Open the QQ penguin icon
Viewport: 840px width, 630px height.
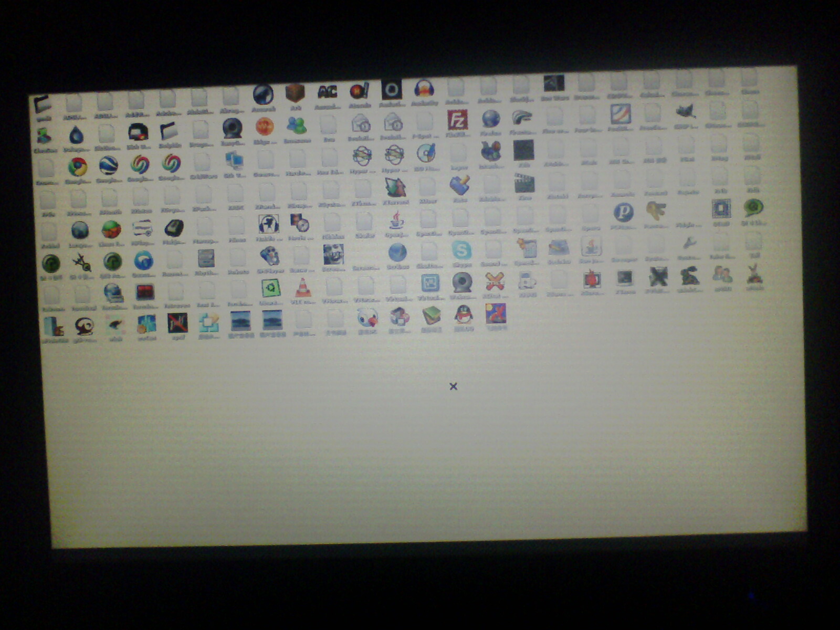463,316
